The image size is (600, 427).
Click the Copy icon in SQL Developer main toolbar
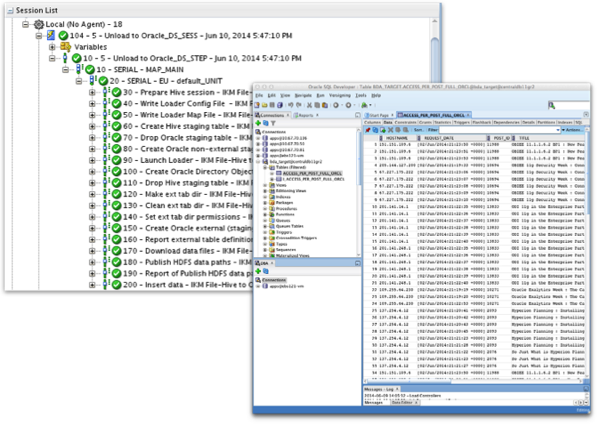pyautogui.click(x=317, y=105)
